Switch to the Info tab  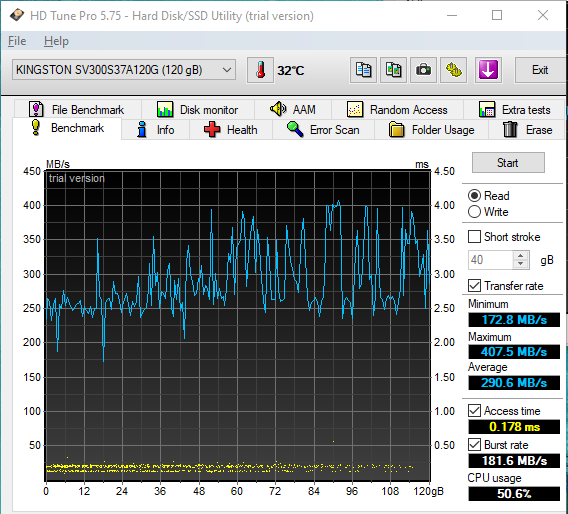point(156,130)
